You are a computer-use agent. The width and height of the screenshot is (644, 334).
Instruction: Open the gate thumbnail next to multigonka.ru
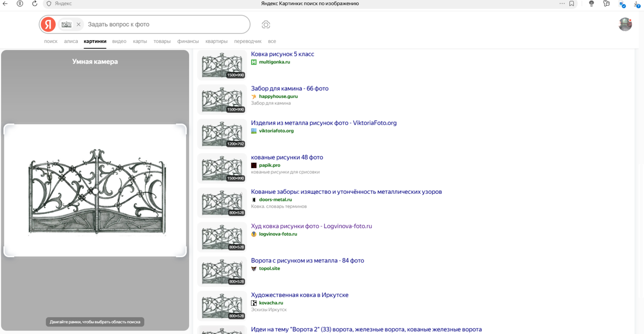click(x=222, y=65)
